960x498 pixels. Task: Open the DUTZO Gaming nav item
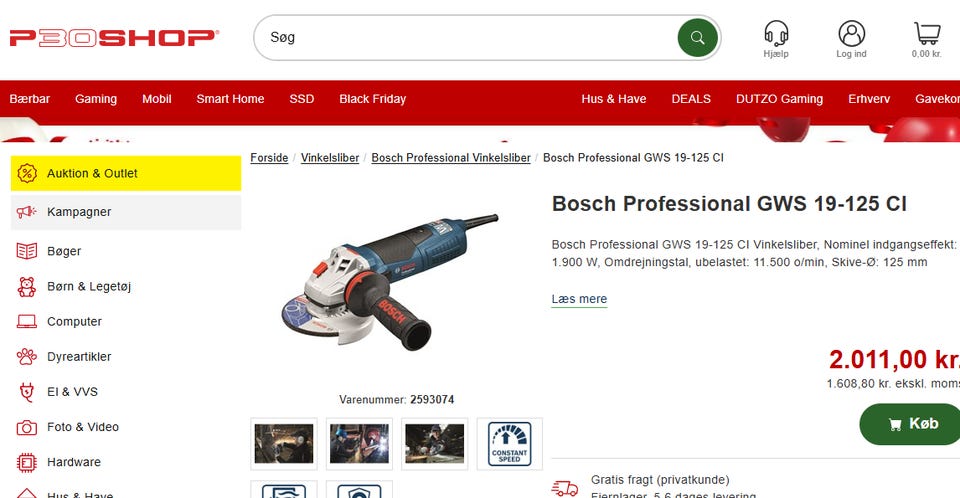tap(779, 99)
